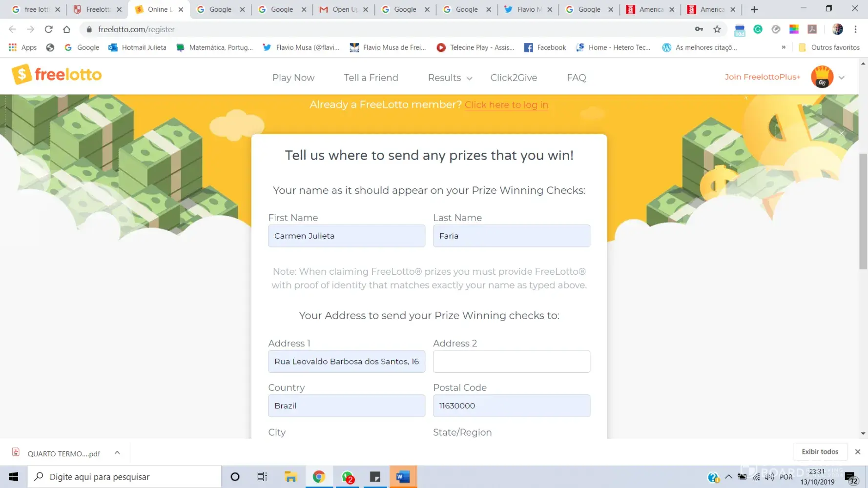The height and width of the screenshot is (488, 868).
Task: Open Sticky Notes from the taskbar
Action: click(375, 477)
